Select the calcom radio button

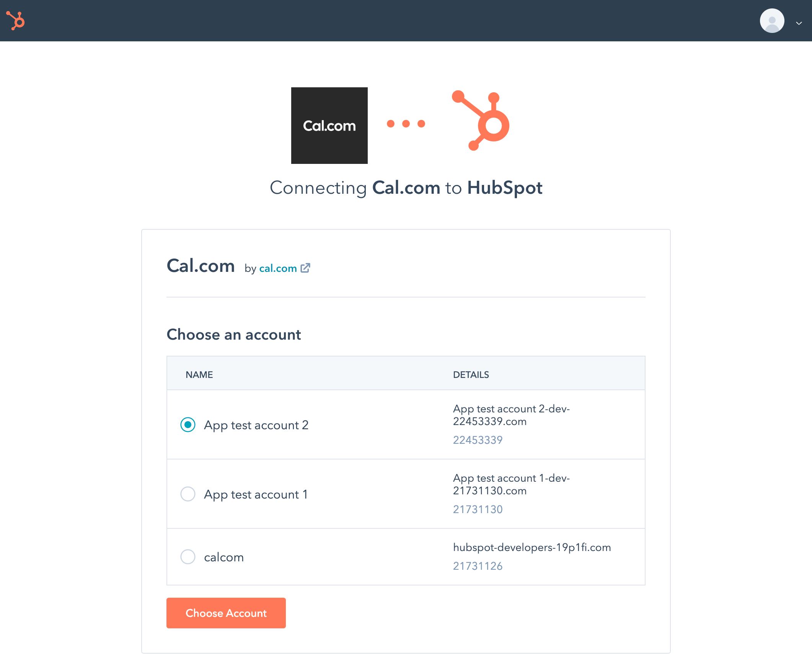[x=188, y=557]
